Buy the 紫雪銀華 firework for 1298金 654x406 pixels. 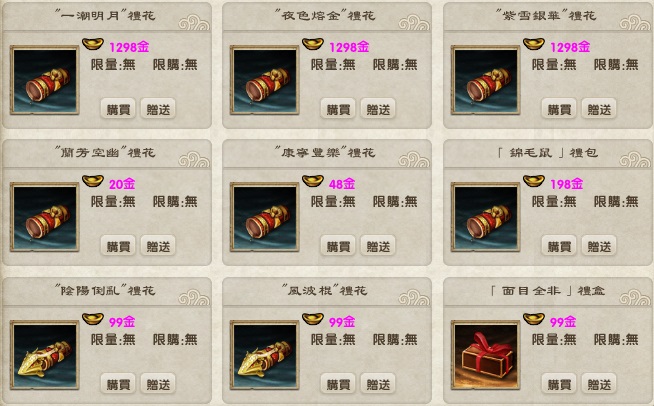pos(559,109)
